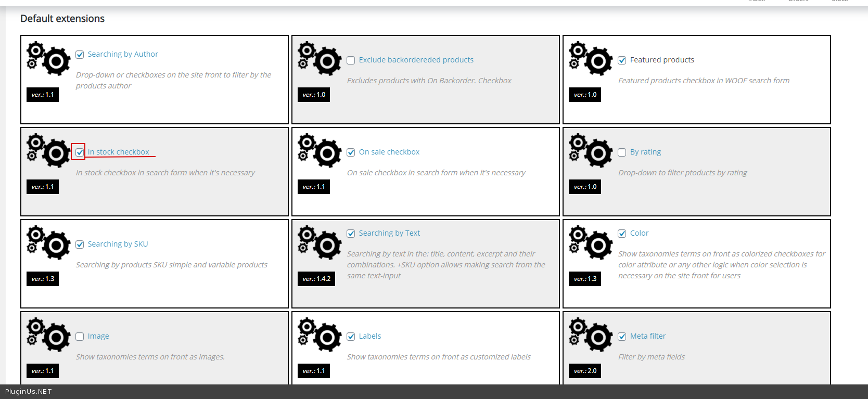Click the gears icon in the Color extension card
This screenshot has width=868, height=399.
coord(591,243)
